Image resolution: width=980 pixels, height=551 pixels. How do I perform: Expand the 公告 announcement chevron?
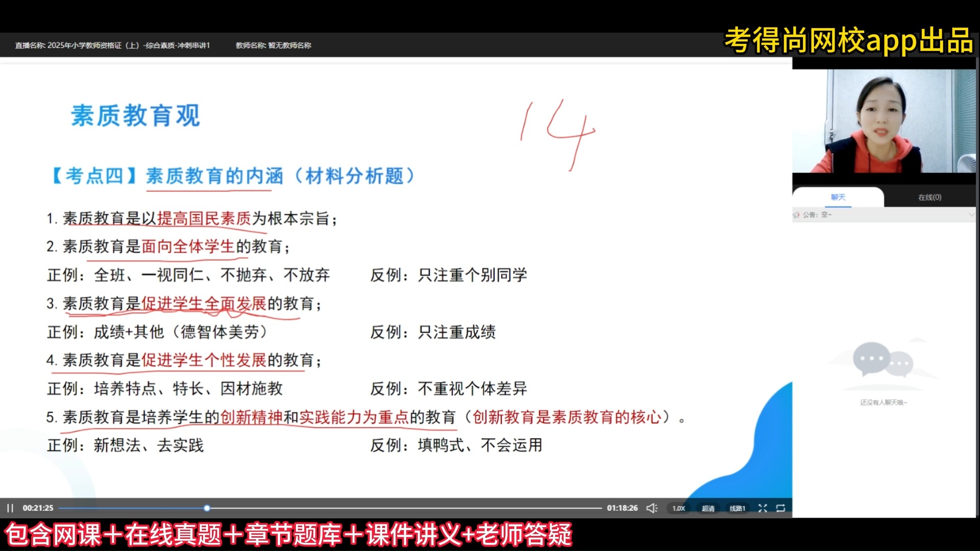point(971,215)
